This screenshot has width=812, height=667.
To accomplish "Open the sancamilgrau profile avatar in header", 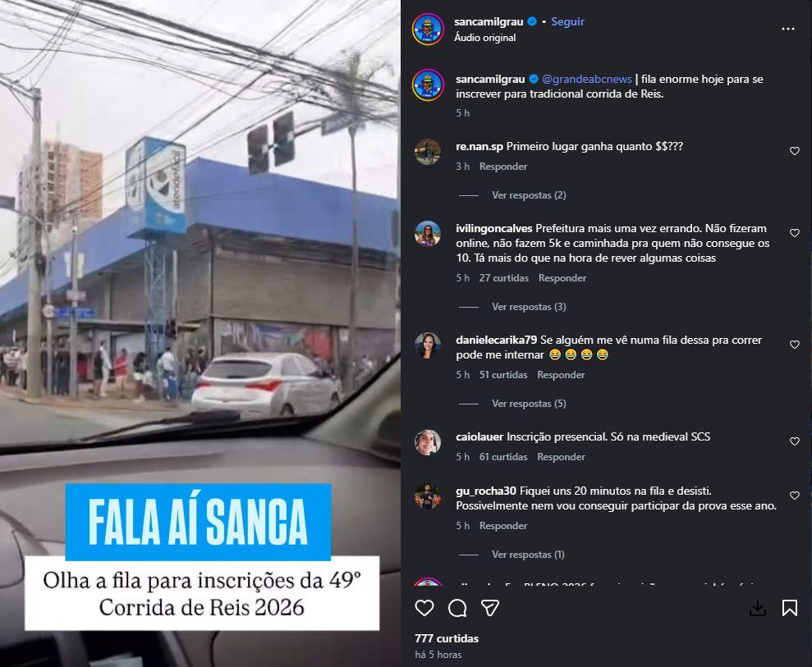I will [428, 30].
